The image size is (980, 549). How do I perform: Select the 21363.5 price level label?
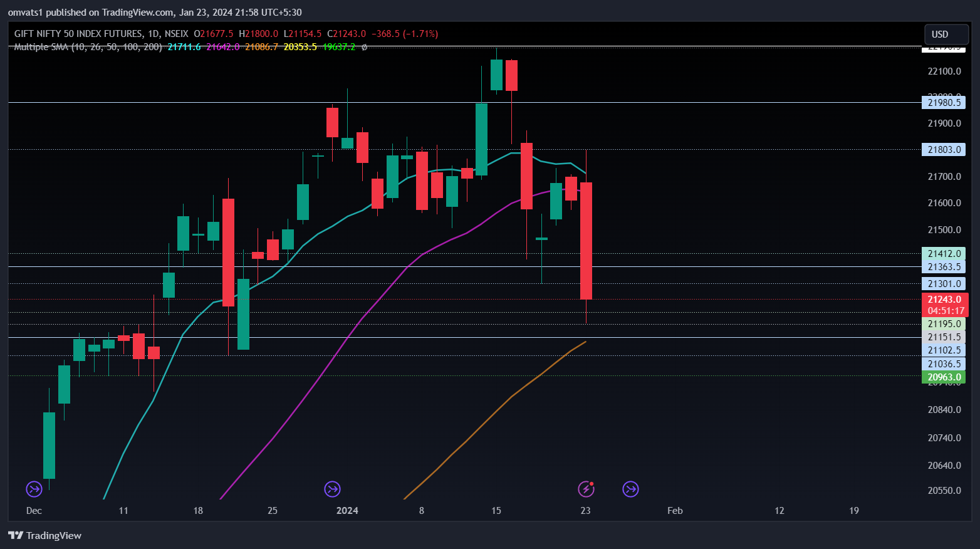click(944, 267)
